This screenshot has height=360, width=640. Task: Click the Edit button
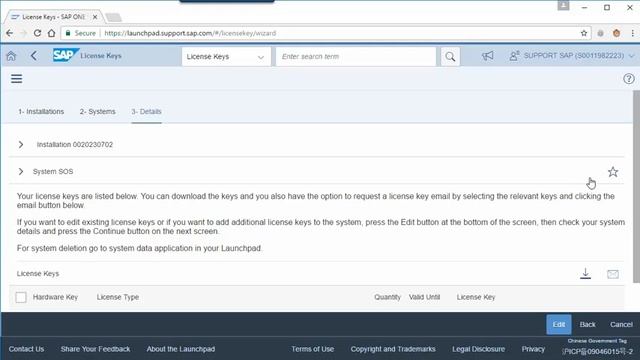point(559,324)
